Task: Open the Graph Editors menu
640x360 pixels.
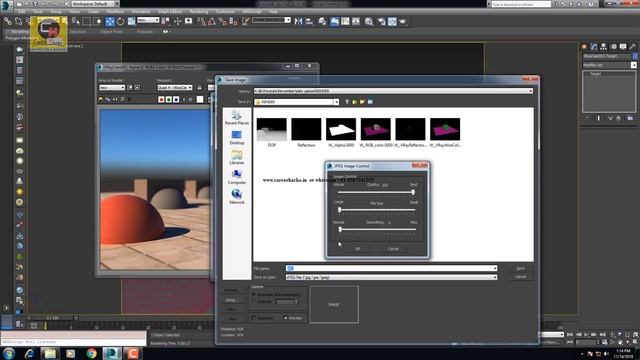Action: click(170, 12)
